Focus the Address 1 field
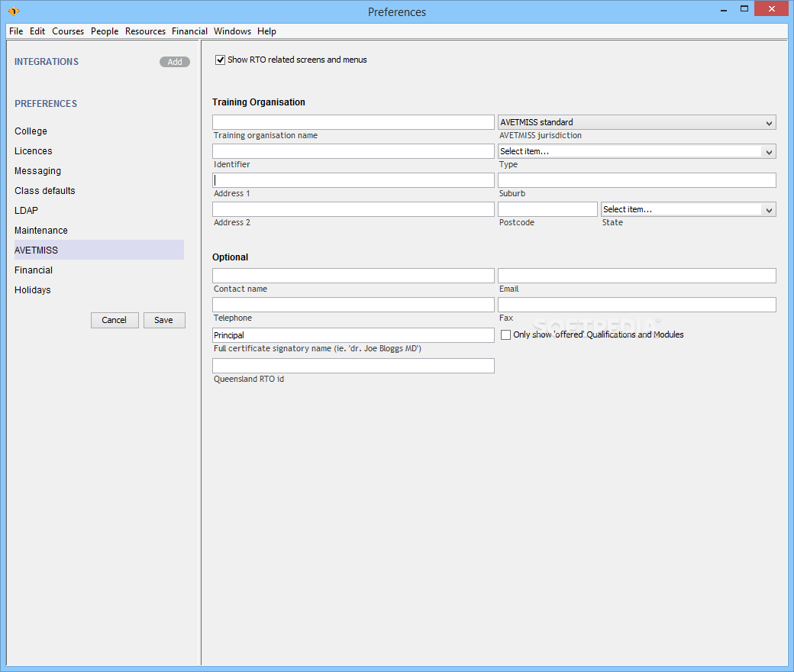The width and height of the screenshot is (794, 672). click(x=353, y=180)
